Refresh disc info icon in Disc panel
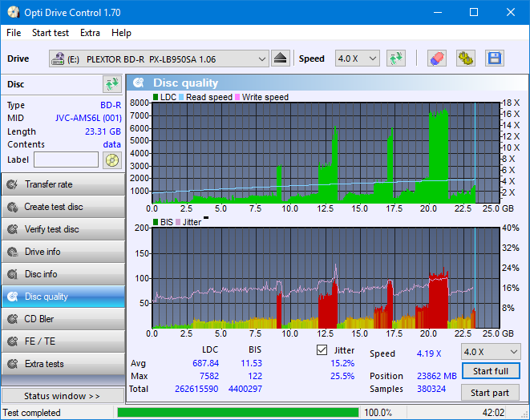 pos(112,84)
